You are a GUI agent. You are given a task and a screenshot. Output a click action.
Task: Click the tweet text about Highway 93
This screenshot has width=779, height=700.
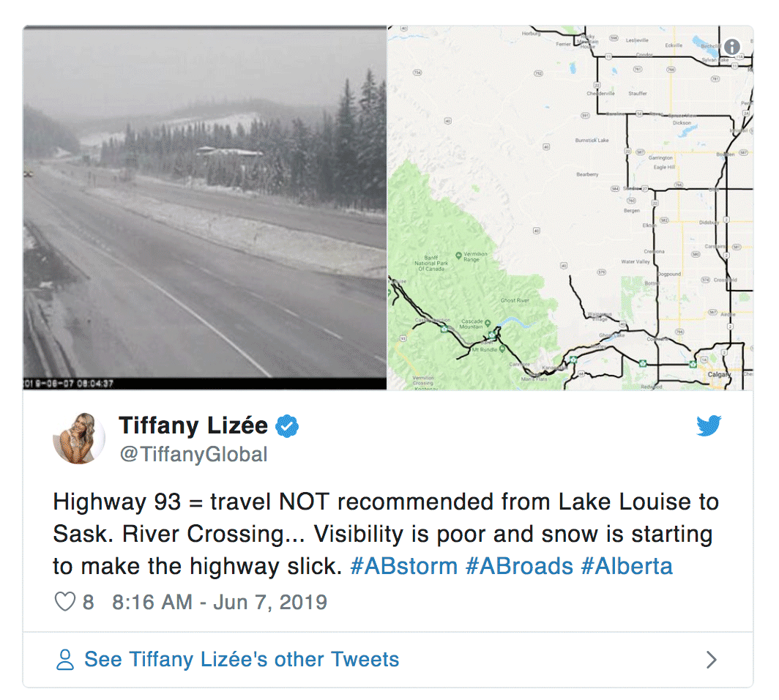point(386,534)
